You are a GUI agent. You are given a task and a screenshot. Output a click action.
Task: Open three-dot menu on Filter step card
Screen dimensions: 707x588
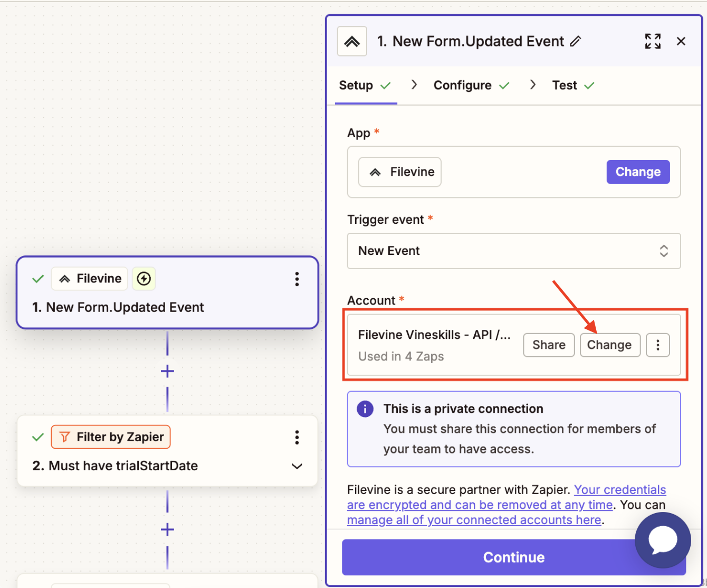click(x=297, y=437)
